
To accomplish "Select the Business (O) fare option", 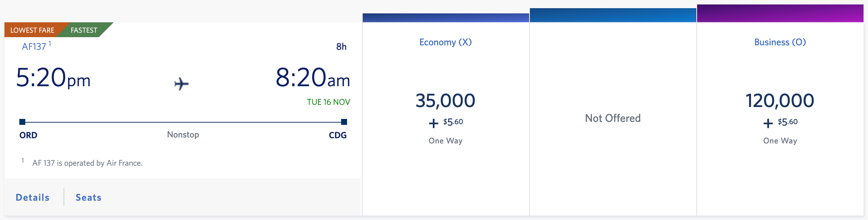I will (780, 111).
